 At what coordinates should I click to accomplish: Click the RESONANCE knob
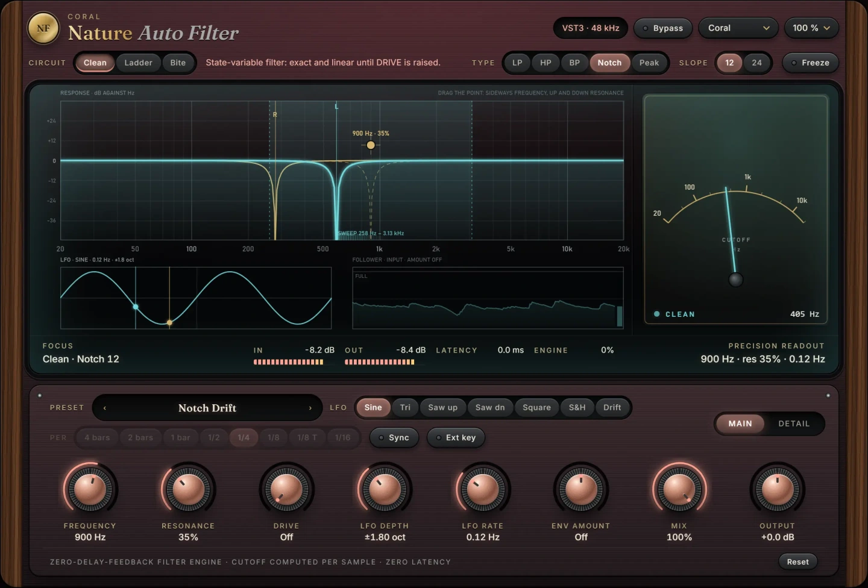[188, 489]
